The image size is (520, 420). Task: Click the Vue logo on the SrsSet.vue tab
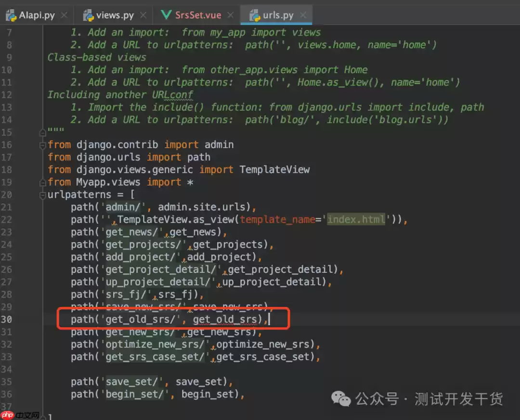[x=166, y=14]
